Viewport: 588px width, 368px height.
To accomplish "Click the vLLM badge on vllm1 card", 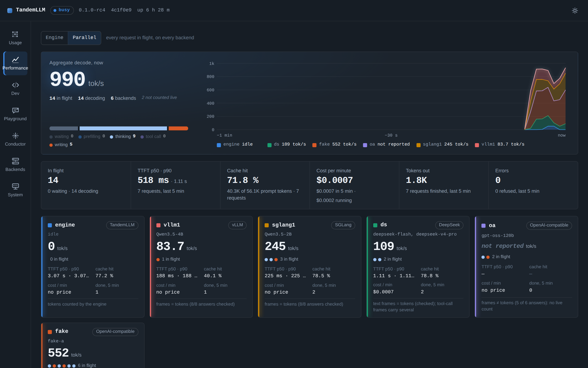I will pos(237,225).
